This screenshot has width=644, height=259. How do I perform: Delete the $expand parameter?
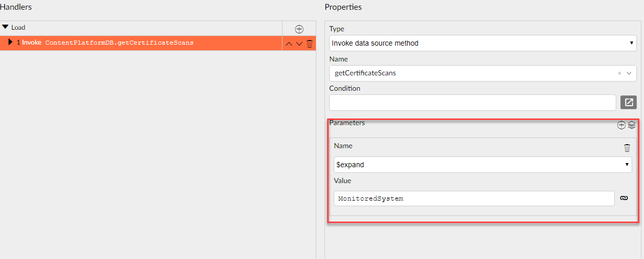coord(627,148)
